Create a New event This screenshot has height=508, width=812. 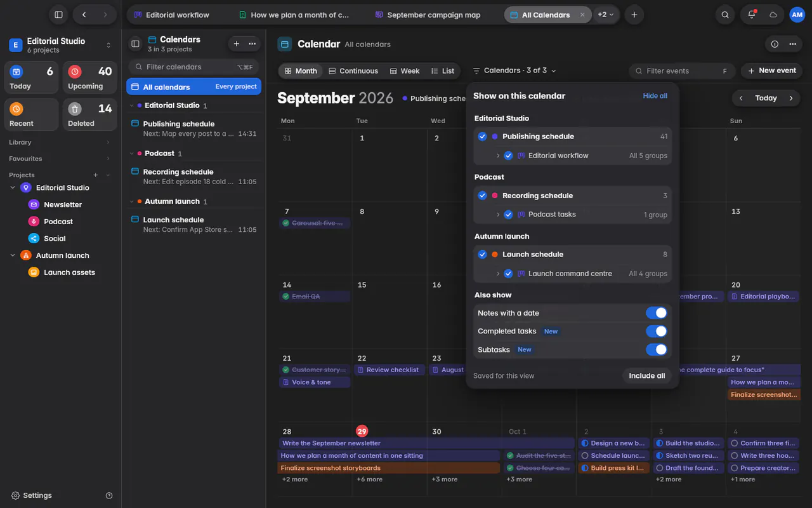[x=771, y=70]
